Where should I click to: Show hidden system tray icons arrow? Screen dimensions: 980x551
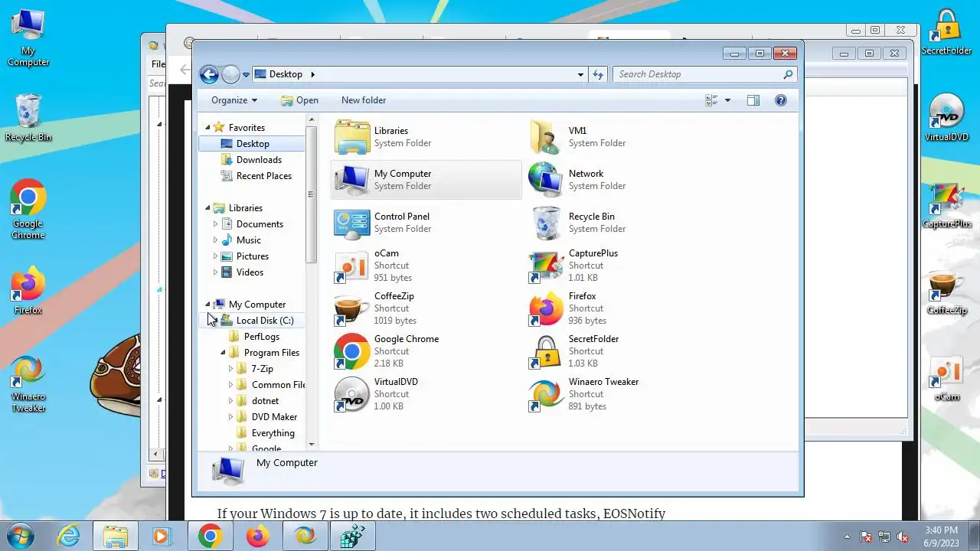847,536
